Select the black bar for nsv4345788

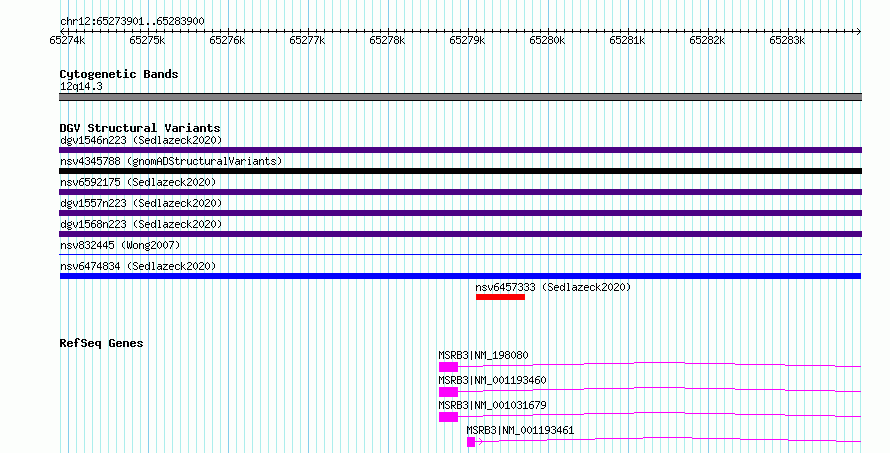tap(460, 171)
